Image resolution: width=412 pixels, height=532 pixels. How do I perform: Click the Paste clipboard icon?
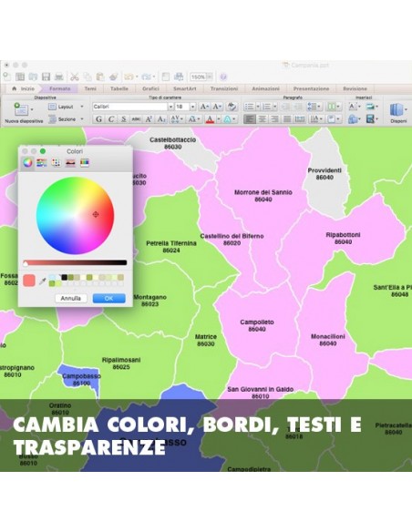click(x=100, y=77)
